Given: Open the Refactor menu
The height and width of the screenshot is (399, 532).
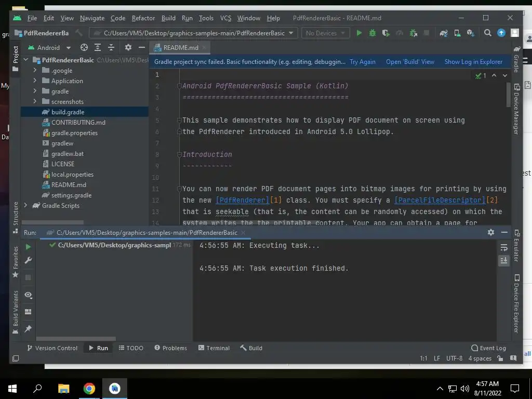Looking at the screenshot, I should point(143,18).
